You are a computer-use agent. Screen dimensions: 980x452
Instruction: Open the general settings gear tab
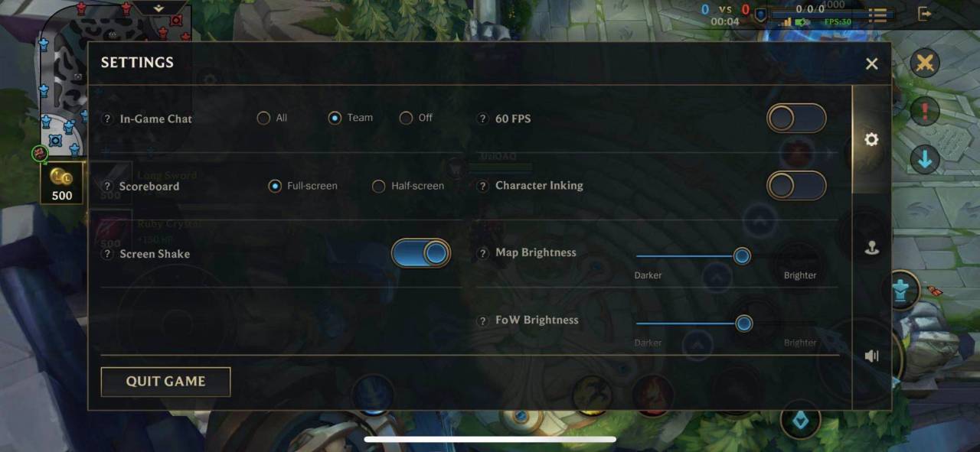coord(871,140)
